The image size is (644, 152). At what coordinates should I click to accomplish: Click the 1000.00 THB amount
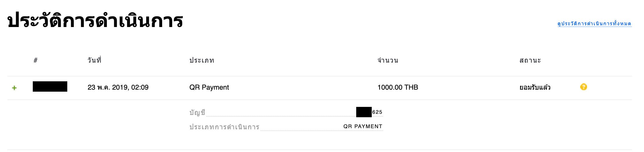pos(398,87)
